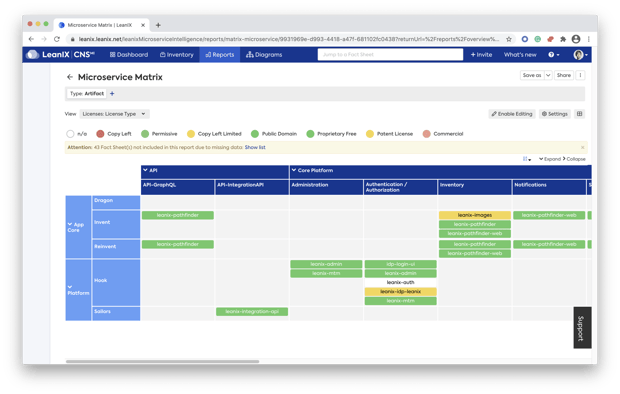Toggle the n/a legend circle
620x394 pixels.
[70, 134]
